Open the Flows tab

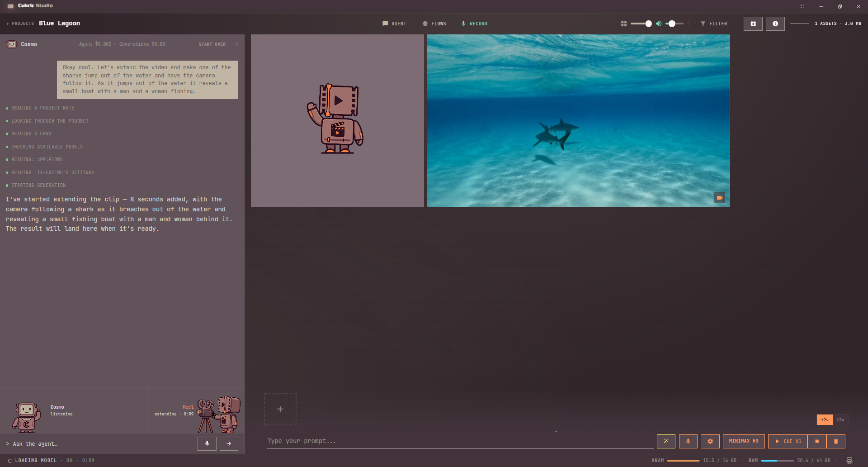[x=434, y=24]
